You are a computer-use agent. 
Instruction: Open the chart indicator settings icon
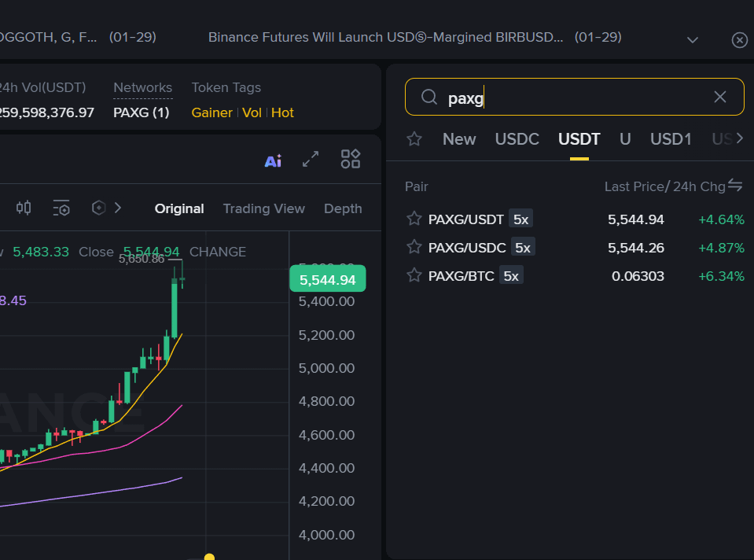tap(61, 208)
